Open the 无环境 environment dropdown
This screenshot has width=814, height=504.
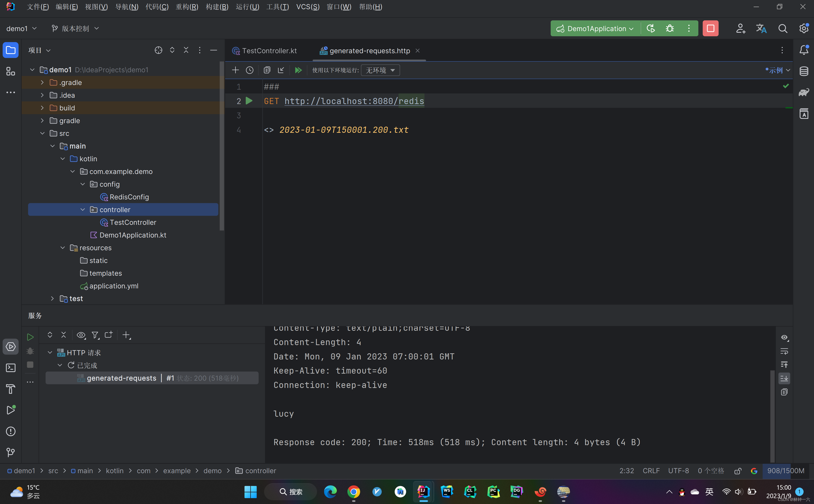(x=380, y=70)
